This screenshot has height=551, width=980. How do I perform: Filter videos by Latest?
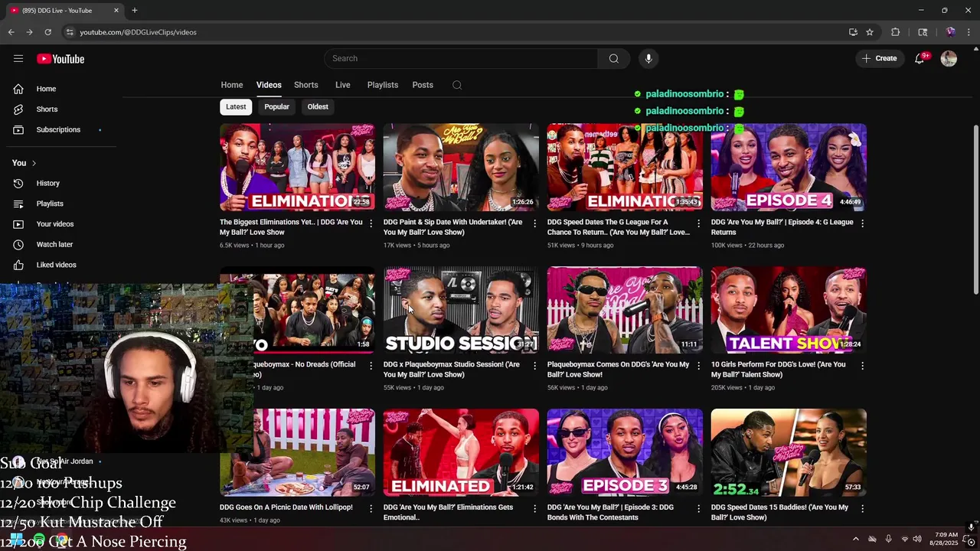[236, 107]
